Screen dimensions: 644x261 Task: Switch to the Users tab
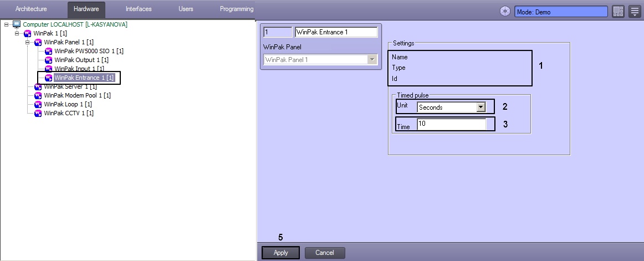tap(186, 9)
